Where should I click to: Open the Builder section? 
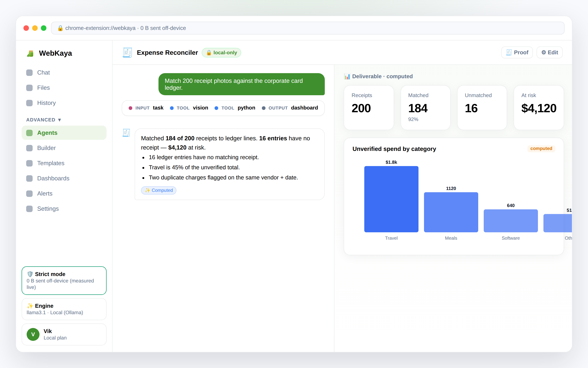pos(64,148)
